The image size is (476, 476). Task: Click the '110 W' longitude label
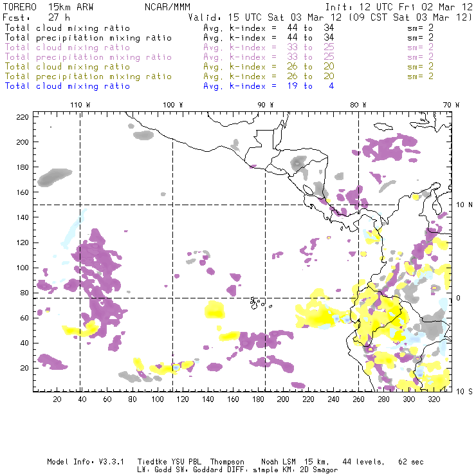pyautogui.click(x=80, y=105)
